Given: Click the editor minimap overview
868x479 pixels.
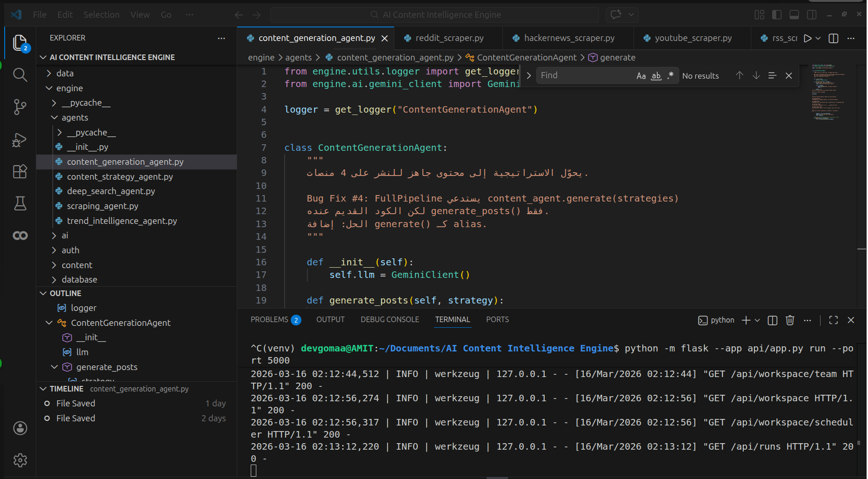Looking at the screenshot, I should tap(828, 93).
